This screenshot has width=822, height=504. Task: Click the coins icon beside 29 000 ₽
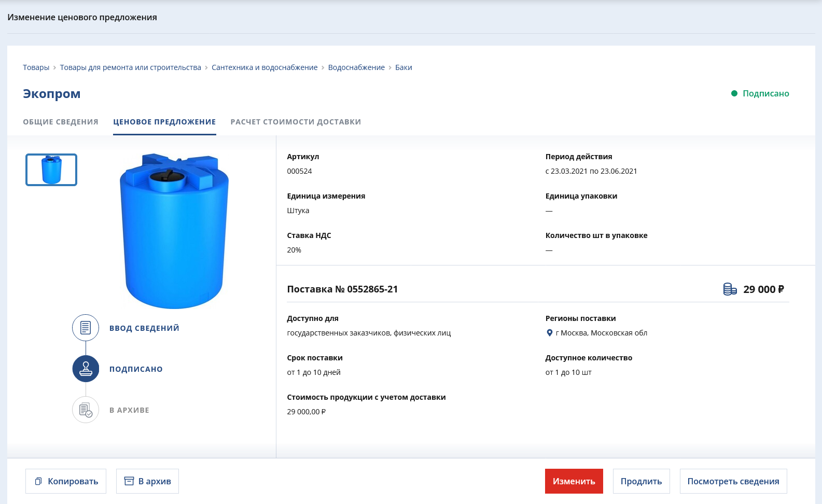(730, 289)
